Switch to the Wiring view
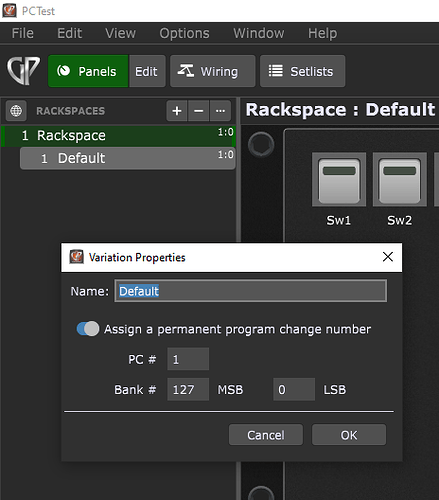Viewport: 439px width, 500px height. tap(213, 71)
